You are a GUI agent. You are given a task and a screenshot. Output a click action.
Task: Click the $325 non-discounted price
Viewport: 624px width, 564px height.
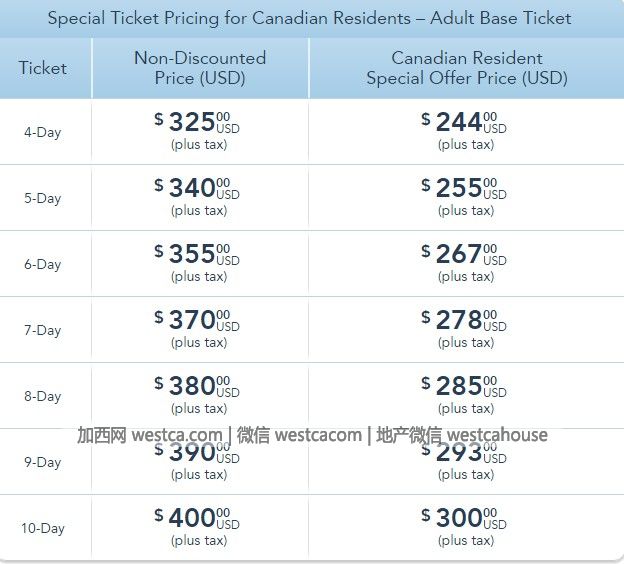pos(197,122)
